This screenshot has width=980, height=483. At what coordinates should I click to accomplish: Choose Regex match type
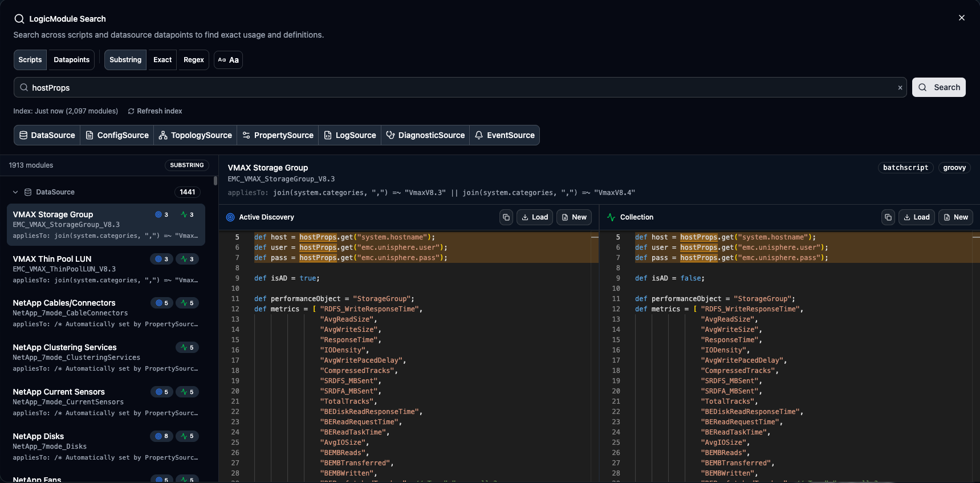[194, 60]
